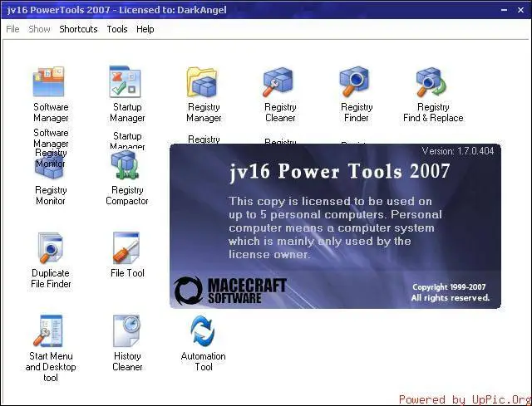The height and width of the screenshot is (406, 532).
Task: Launch Registry Find & Replace icon
Action: pyautogui.click(x=431, y=81)
